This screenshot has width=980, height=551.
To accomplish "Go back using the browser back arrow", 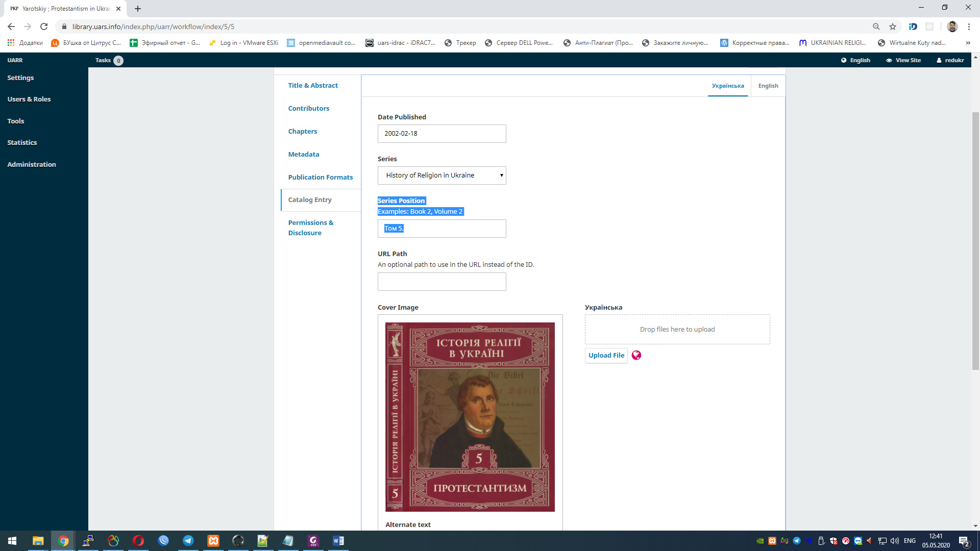I will [x=11, y=27].
